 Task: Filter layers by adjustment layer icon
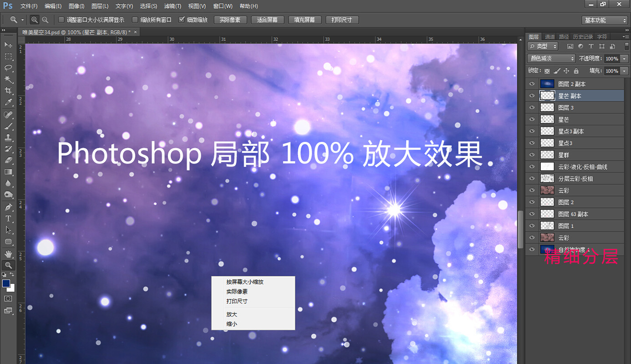pos(580,46)
